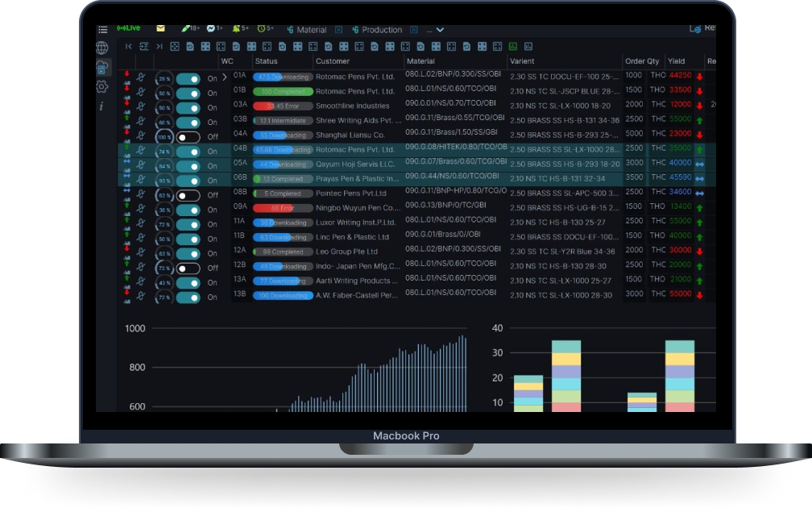Click the messenger chat icon
This screenshot has width=812, height=512.
(210, 29)
